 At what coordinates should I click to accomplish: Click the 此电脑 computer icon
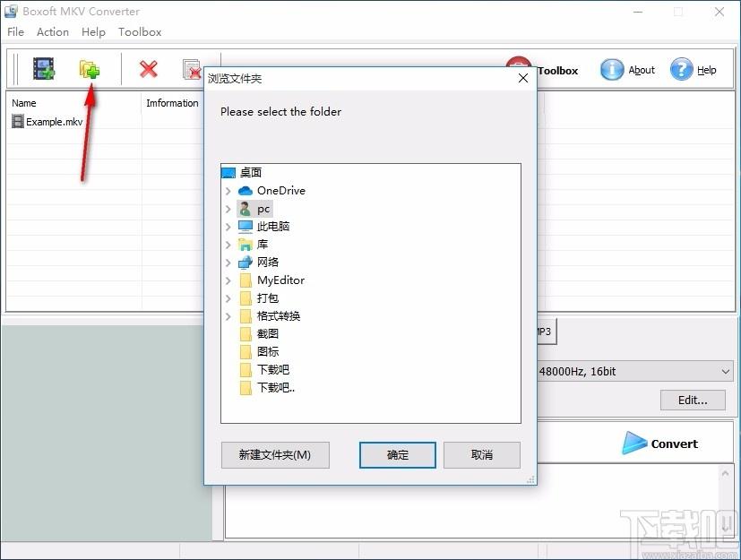pyautogui.click(x=246, y=227)
